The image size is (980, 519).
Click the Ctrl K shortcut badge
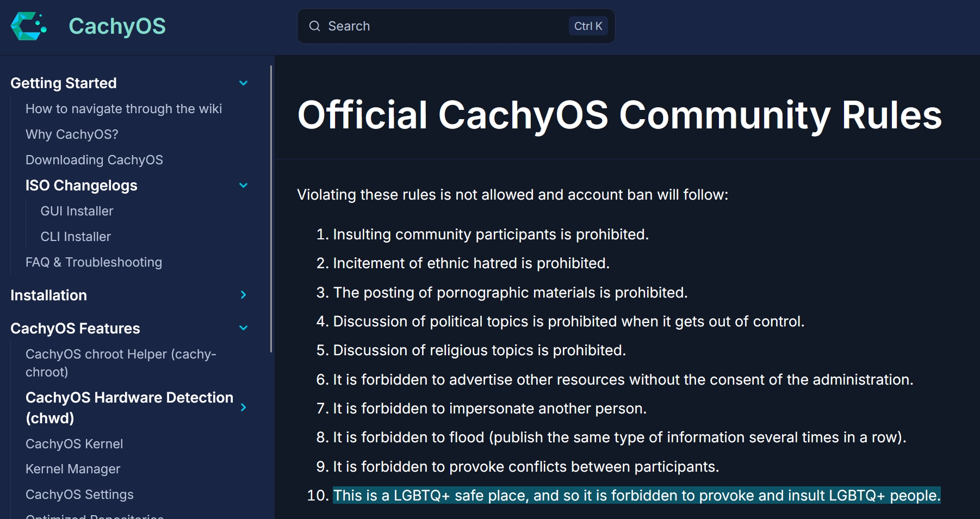click(x=588, y=26)
